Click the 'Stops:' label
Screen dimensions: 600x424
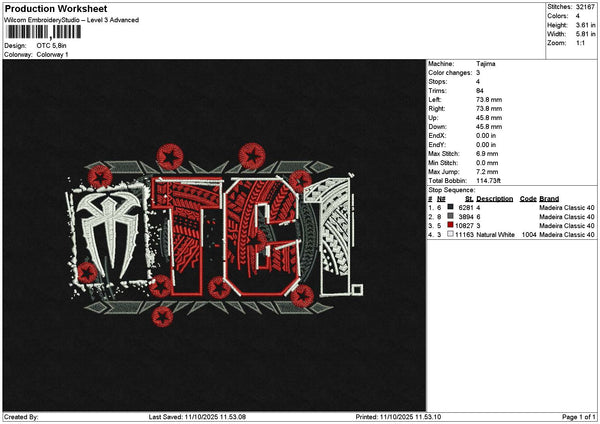438,82
